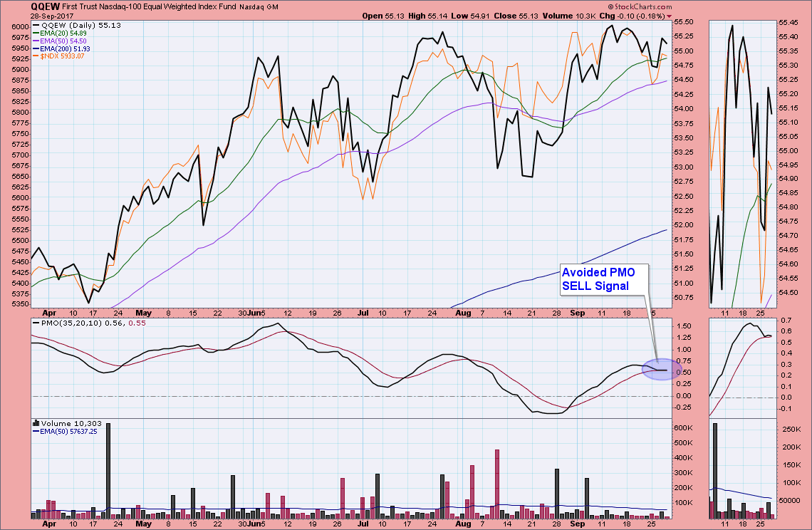Image resolution: width=812 pixels, height=530 pixels.
Task: Click the Avoided PMO SELL Signal annotation text
Action: coord(598,279)
